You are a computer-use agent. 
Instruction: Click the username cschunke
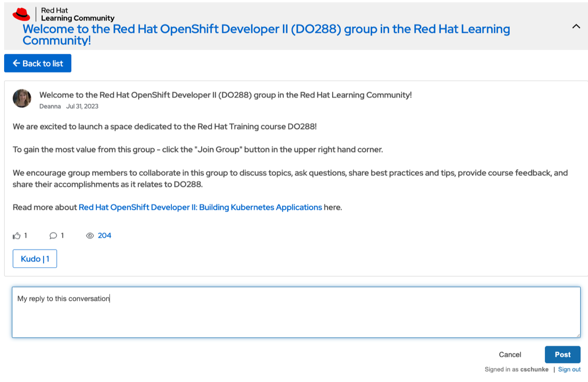click(x=534, y=369)
